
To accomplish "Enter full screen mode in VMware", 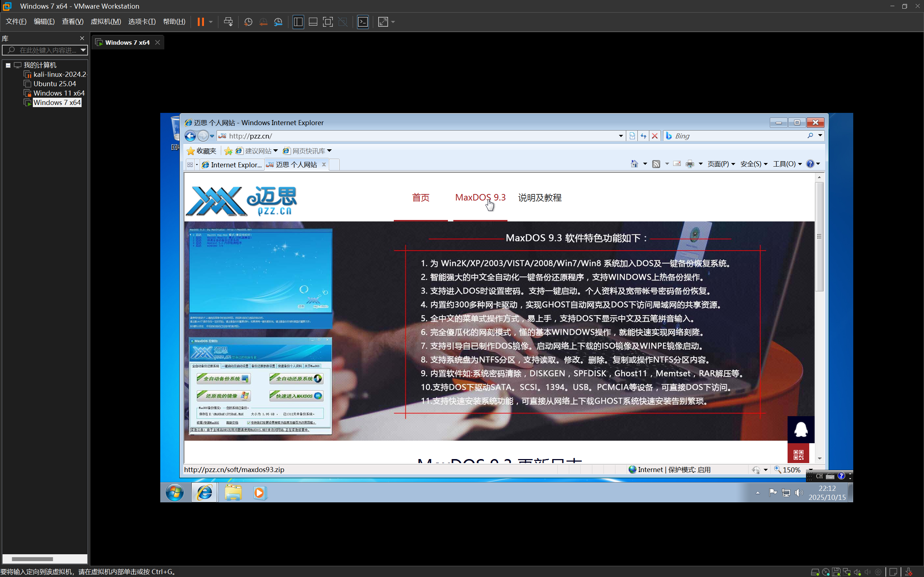I will coord(328,22).
